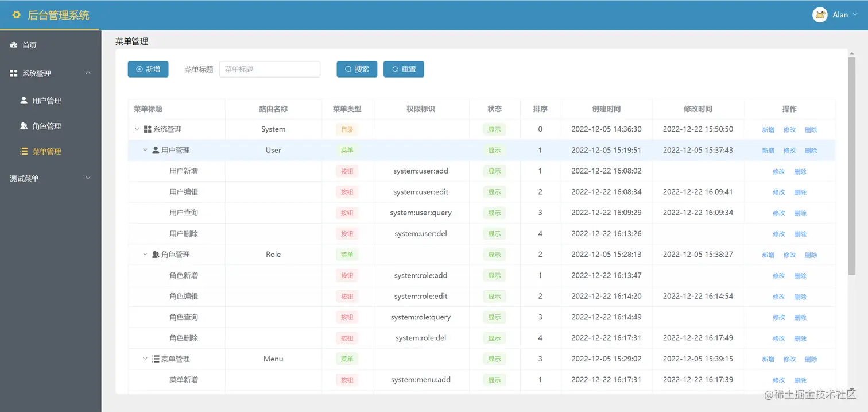This screenshot has height=412, width=868.
Task: Expand the 测试菜单 sidebar menu
Action: point(51,178)
